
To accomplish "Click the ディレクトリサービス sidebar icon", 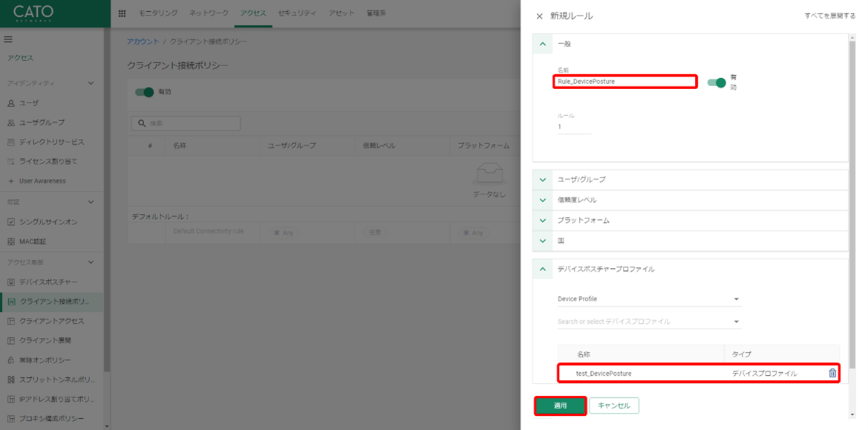I will pos(11,143).
